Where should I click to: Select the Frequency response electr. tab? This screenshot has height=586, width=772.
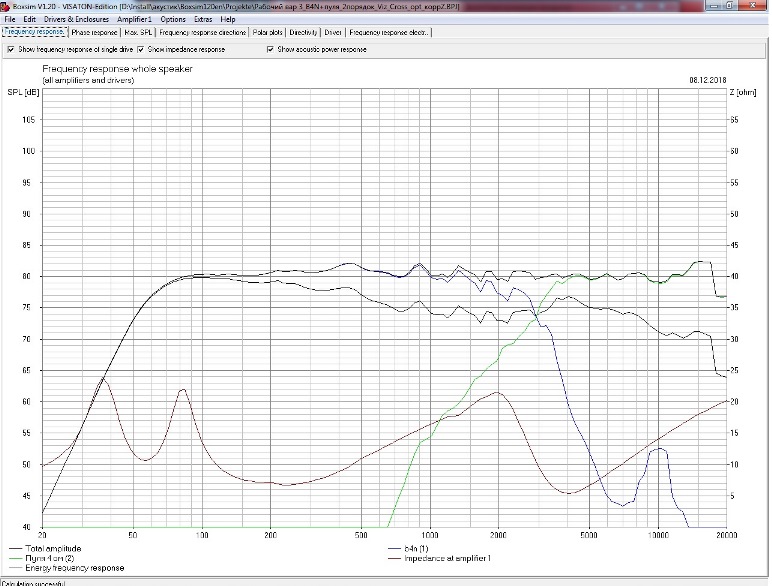pyautogui.click(x=388, y=33)
